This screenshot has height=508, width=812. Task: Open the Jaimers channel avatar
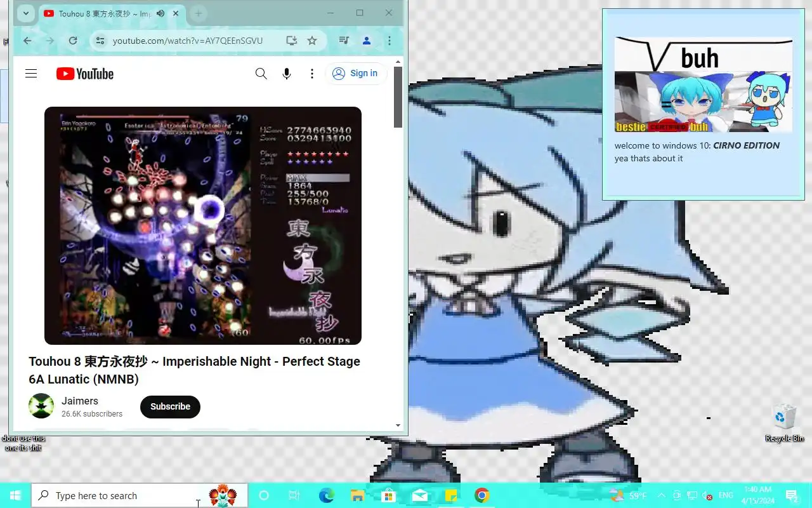41,406
